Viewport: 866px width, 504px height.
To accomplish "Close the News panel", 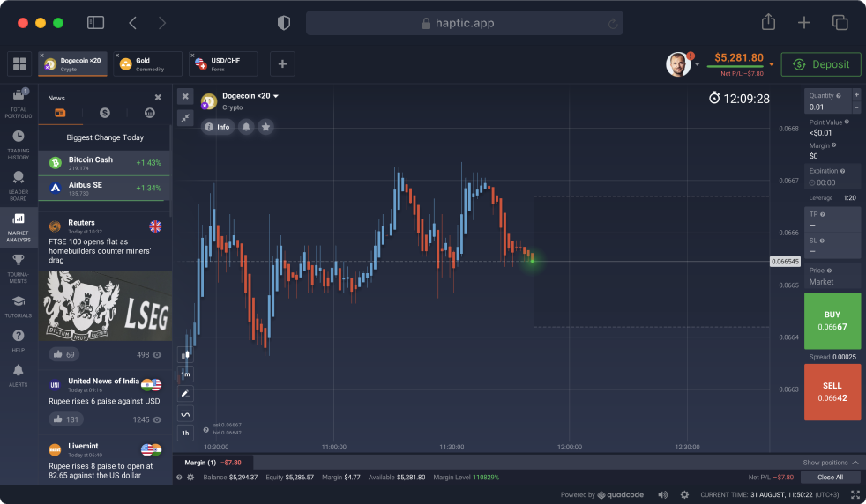I will pos(158,98).
